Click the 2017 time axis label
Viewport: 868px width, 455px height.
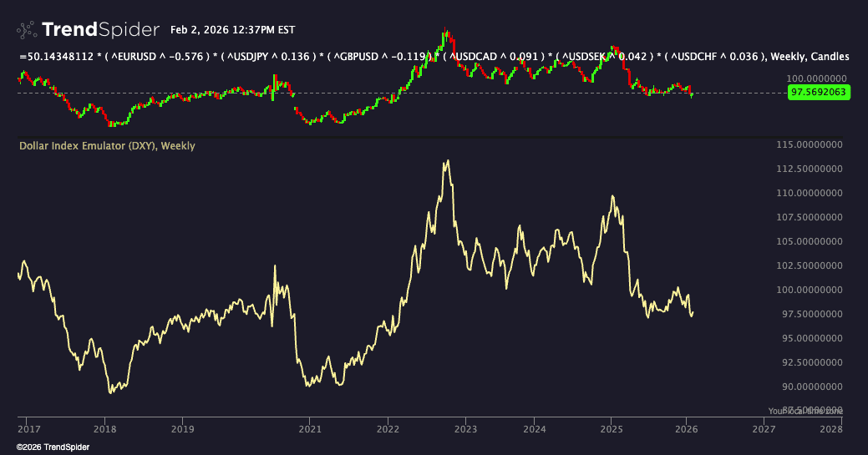tap(28, 429)
